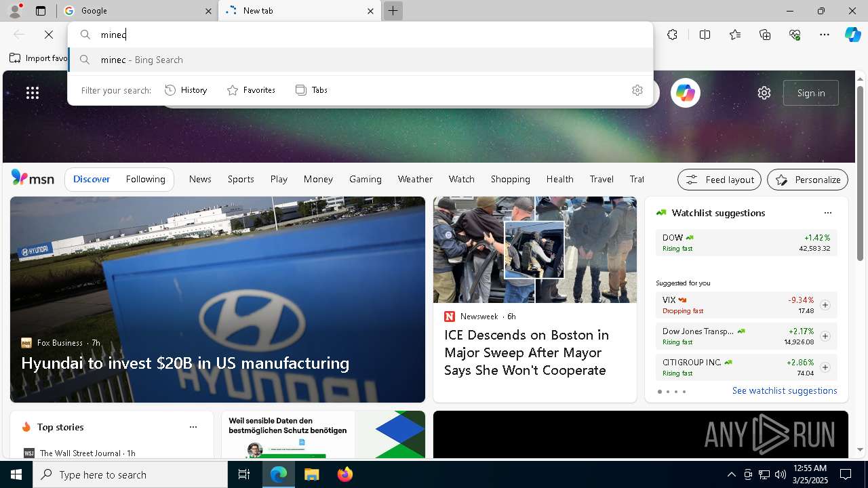Open the News category

click(x=200, y=179)
